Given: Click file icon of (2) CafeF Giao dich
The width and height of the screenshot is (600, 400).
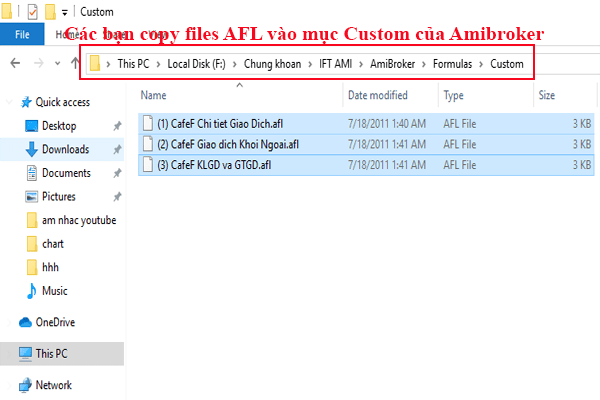Looking at the screenshot, I should click(148, 144).
